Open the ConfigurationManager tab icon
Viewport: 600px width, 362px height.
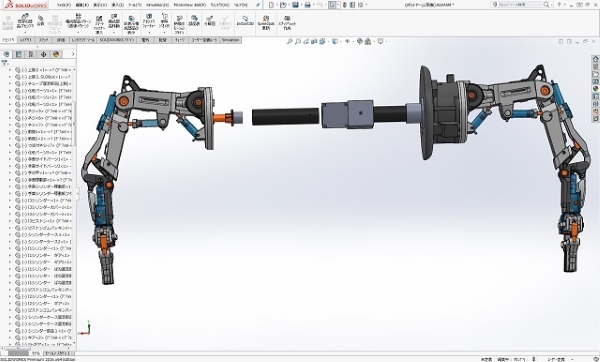31,54
